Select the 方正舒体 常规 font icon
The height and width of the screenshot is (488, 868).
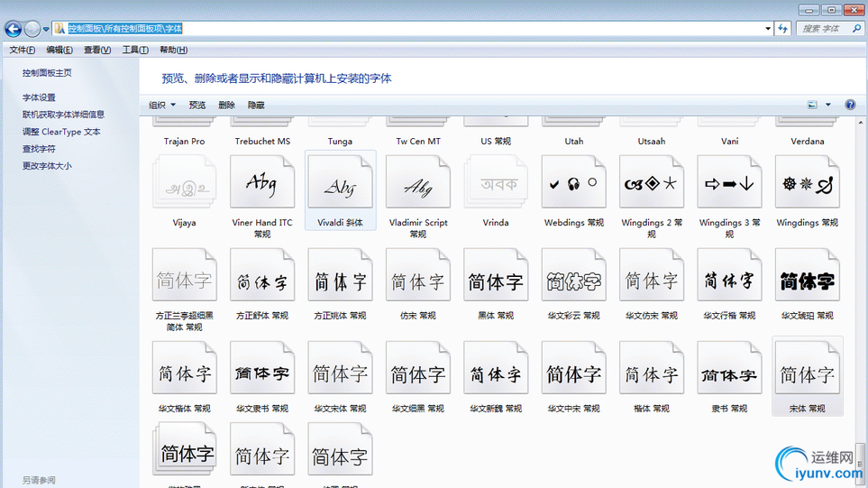(x=262, y=275)
